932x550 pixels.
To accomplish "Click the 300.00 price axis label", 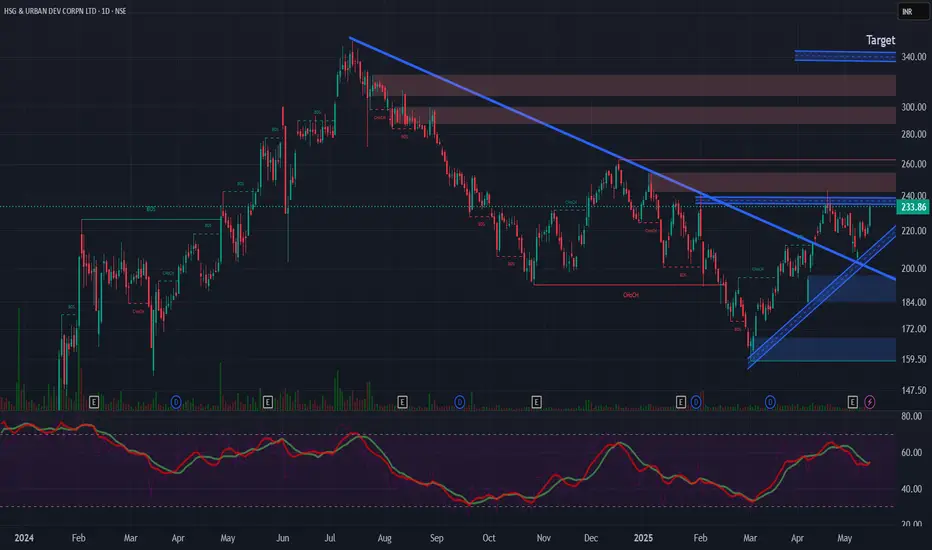I will click(914, 108).
